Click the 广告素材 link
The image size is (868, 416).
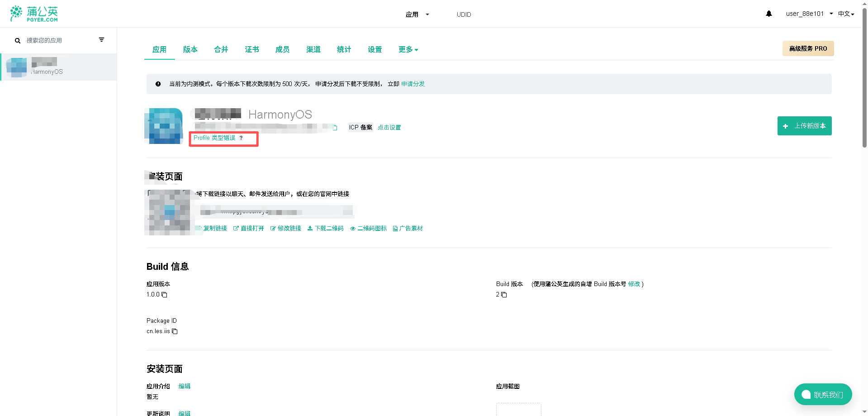click(408, 229)
